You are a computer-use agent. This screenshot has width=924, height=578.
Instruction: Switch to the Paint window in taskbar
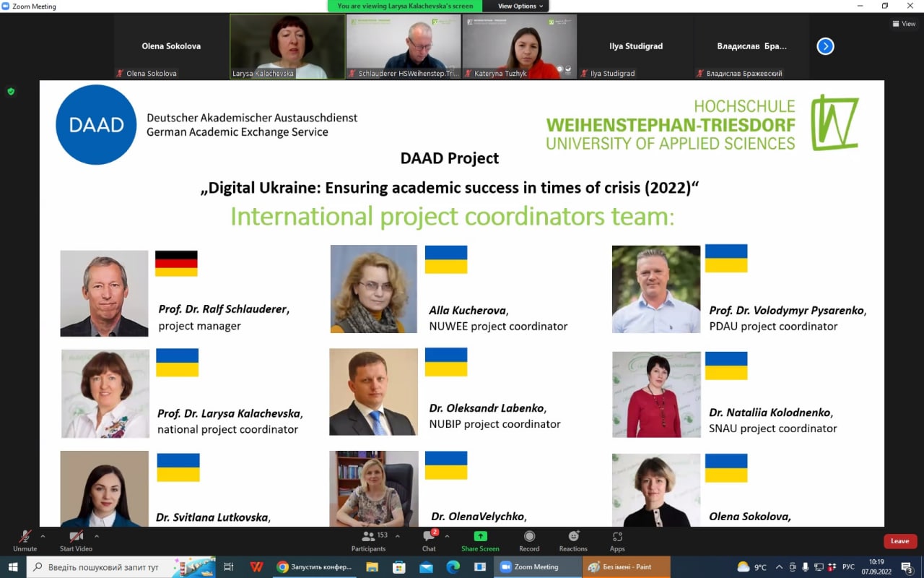pyautogui.click(x=627, y=567)
